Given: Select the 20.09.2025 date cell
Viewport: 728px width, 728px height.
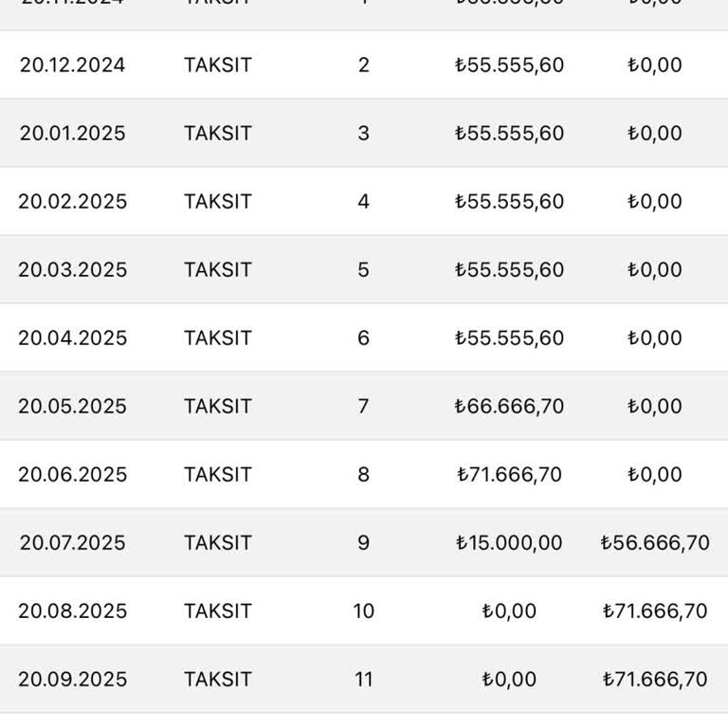Looking at the screenshot, I should pyautogui.click(x=72, y=680).
